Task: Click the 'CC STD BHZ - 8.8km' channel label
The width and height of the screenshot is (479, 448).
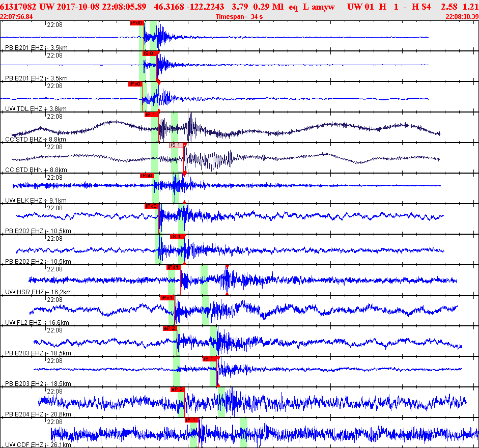Action: point(36,139)
